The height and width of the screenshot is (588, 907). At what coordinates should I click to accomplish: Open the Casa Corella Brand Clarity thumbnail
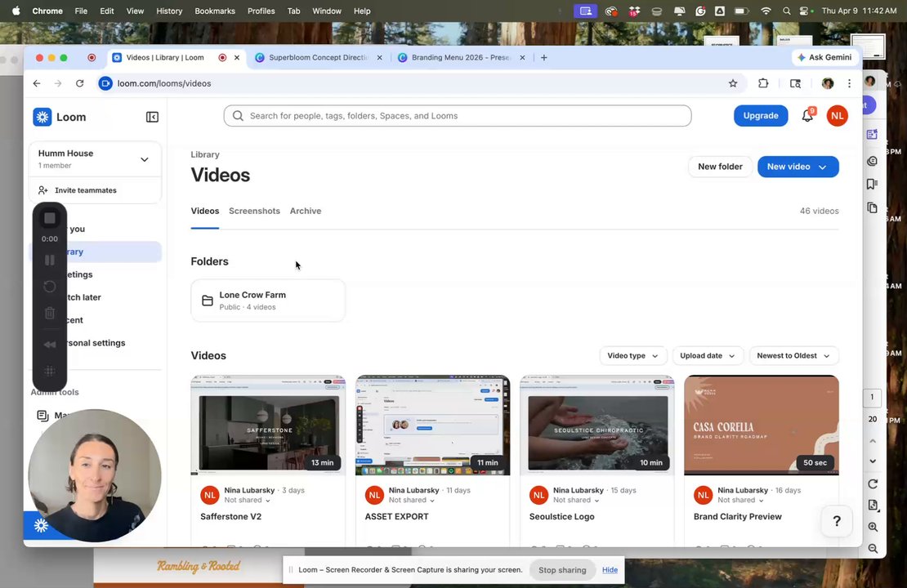point(762,425)
